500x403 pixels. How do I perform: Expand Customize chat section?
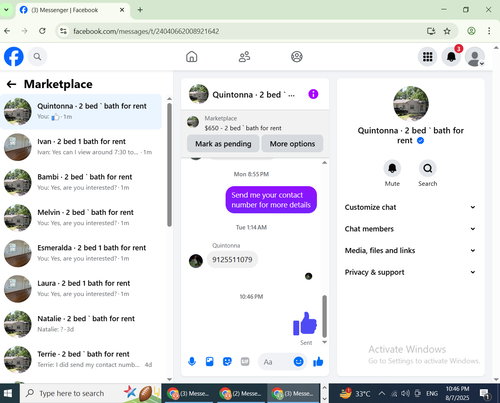[x=411, y=207]
